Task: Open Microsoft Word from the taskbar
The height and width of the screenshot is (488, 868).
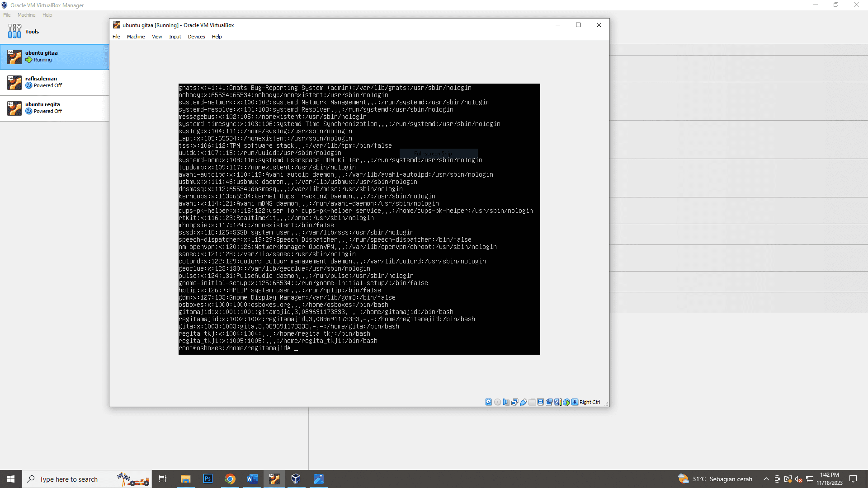Action: click(252, 479)
